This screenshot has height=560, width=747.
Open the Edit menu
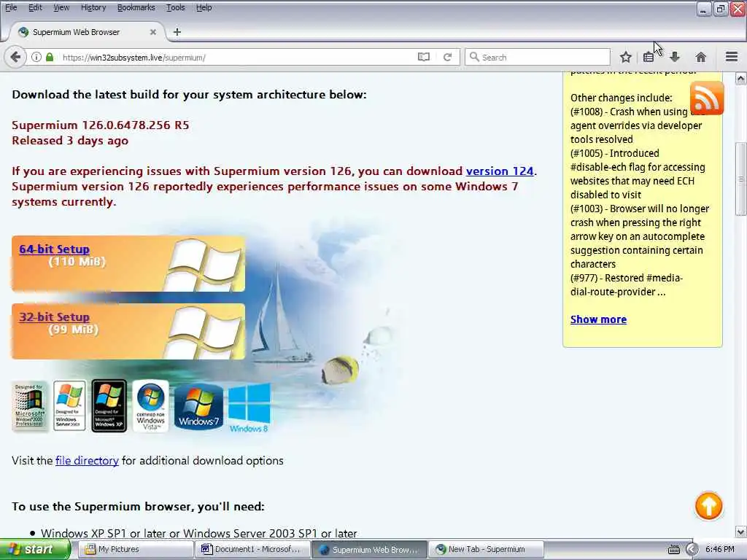(x=35, y=7)
